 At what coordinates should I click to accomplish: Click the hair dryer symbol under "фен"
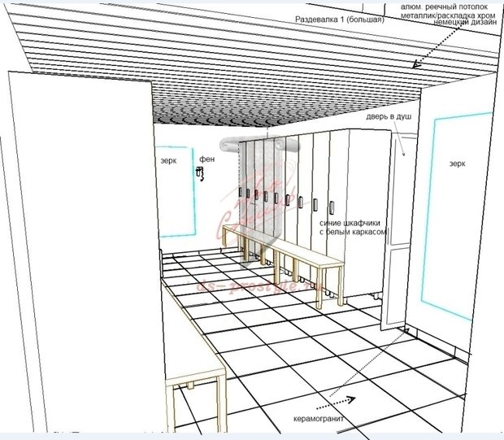(x=200, y=174)
